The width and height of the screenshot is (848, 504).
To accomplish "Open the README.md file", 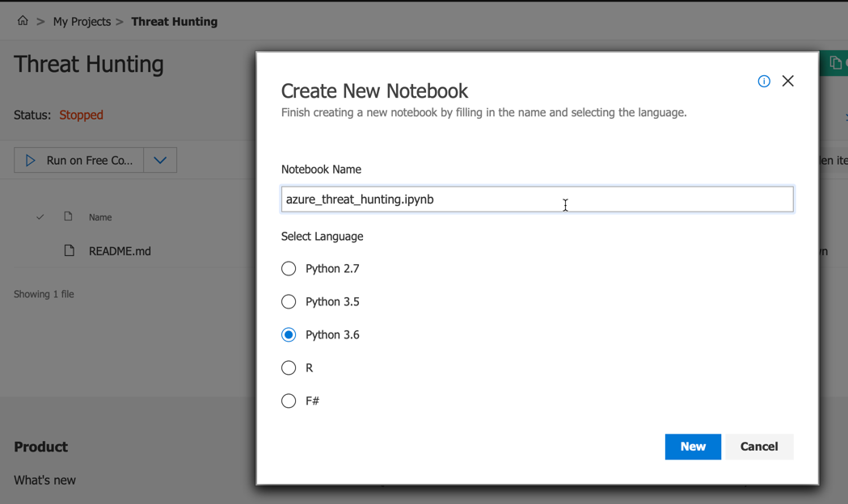I will click(x=120, y=251).
